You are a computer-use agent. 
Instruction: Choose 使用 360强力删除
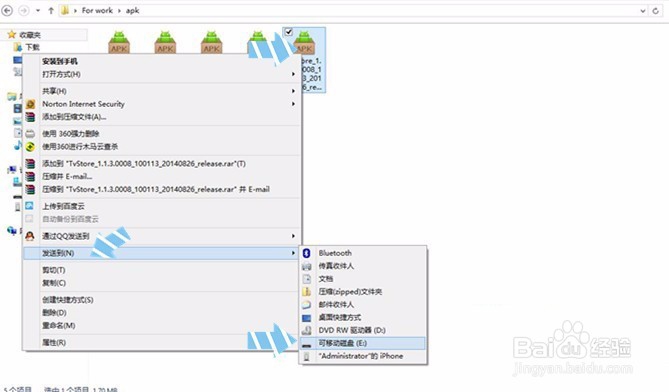click(162, 134)
